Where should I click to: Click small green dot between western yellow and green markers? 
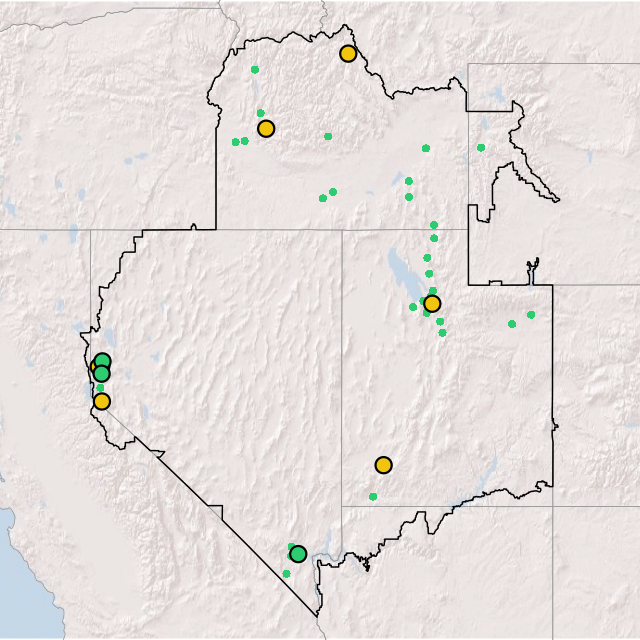100,388
